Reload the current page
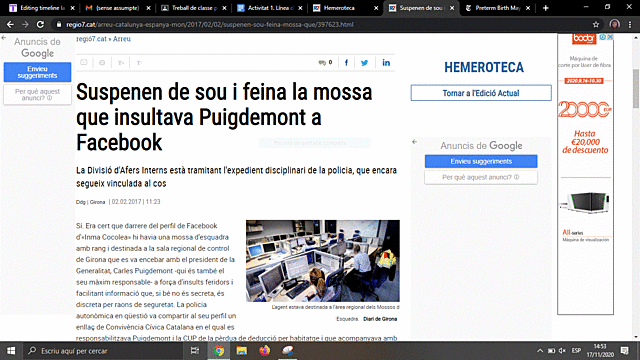The width and height of the screenshot is (640, 360). pos(40,24)
